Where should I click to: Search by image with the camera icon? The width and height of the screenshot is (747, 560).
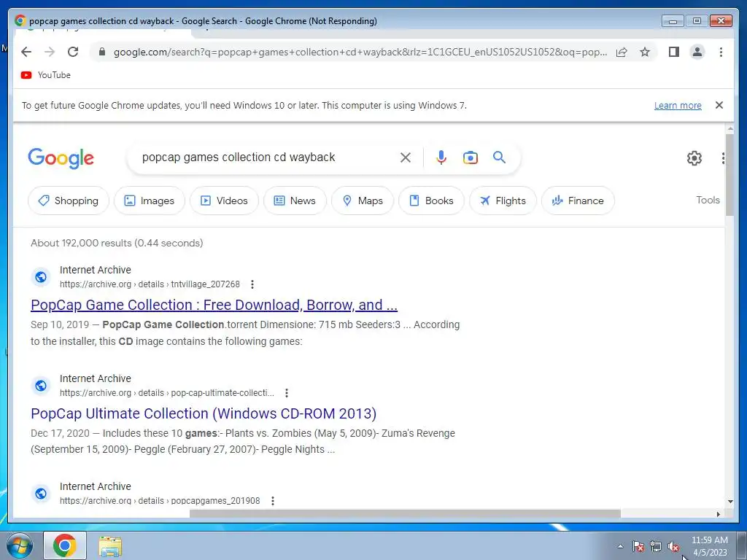click(471, 157)
